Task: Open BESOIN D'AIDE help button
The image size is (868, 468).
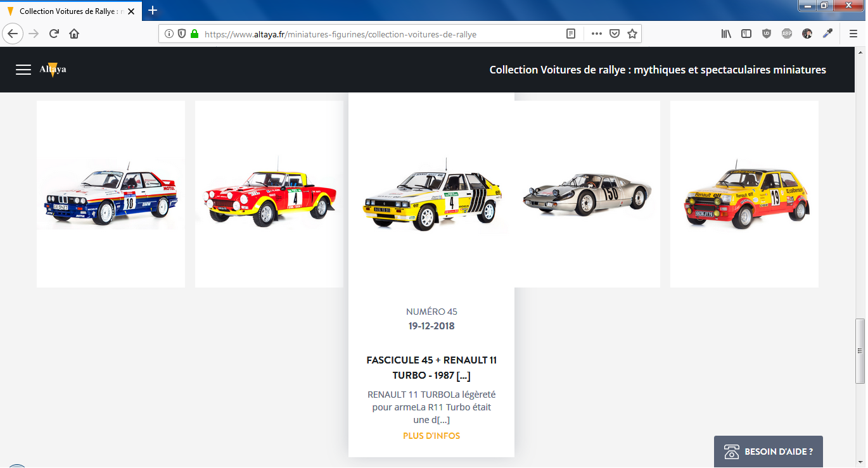Action: point(768,452)
